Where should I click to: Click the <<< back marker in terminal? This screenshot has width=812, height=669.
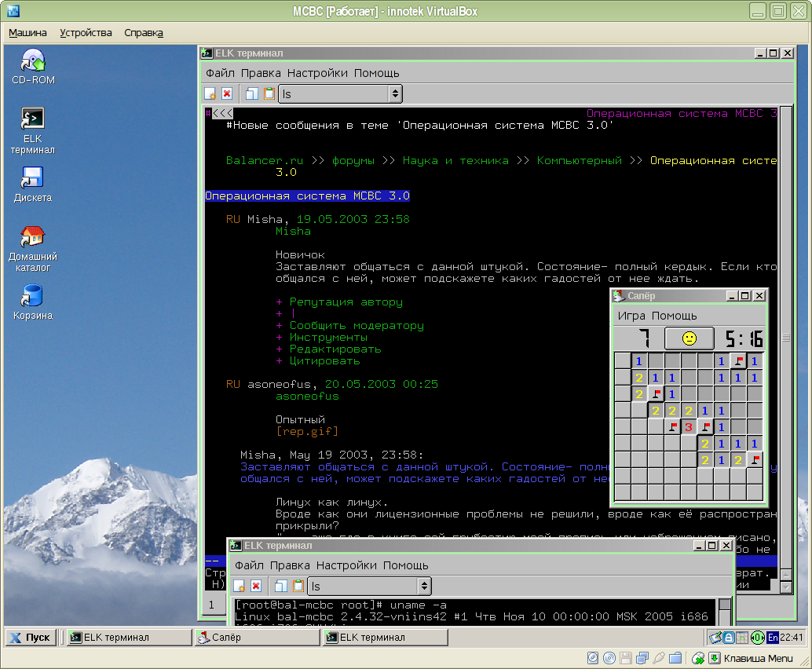(x=223, y=113)
